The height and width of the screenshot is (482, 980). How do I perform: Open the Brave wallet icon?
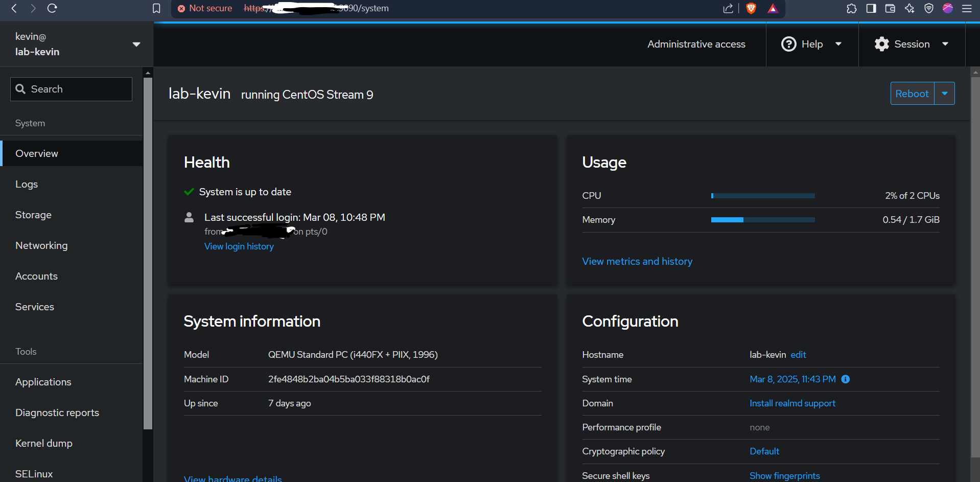coord(890,8)
